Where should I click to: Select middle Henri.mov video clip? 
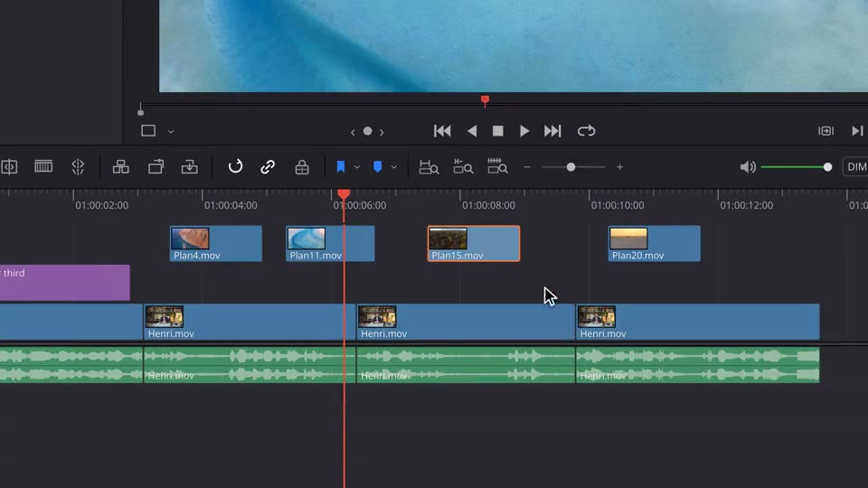pos(466,322)
